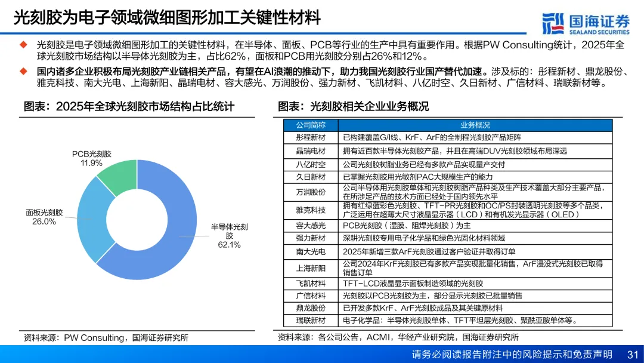Screen dimensions: 644x363
Task: Click the description 已构建覆盖G/I线、KrF、ArF的全制程光刻胶产品矩阵
Action: 432,137
